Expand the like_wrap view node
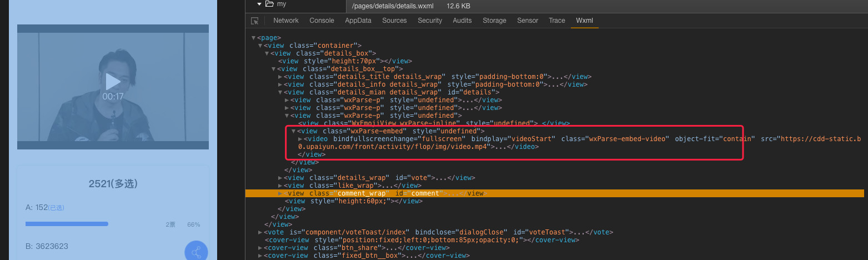 (280, 186)
